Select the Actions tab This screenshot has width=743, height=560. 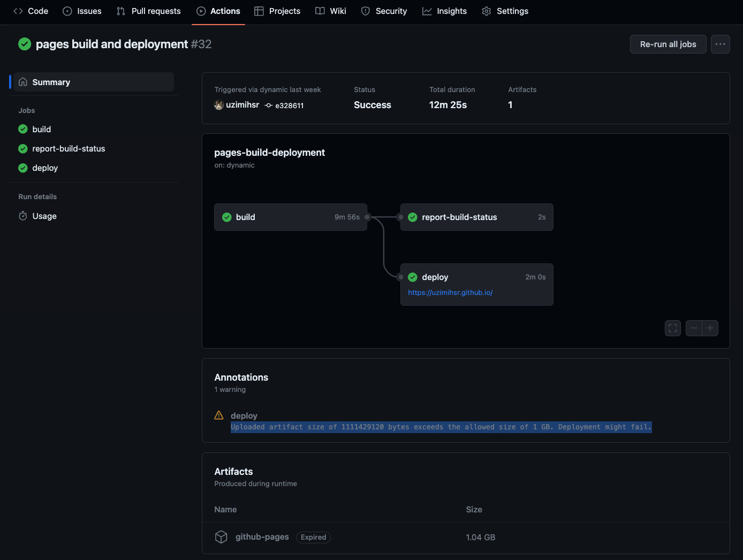(x=218, y=11)
